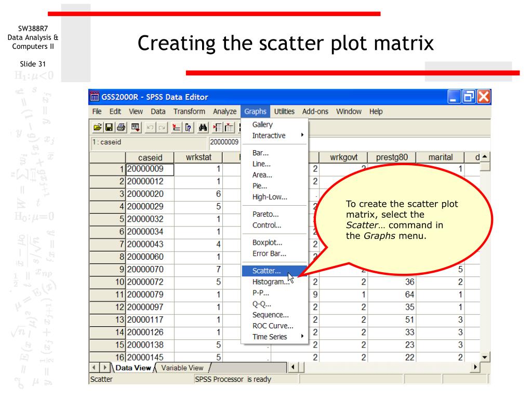Choose Sequence... from the Graphs menu
The width and height of the screenshot is (532, 399).
tap(274, 315)
